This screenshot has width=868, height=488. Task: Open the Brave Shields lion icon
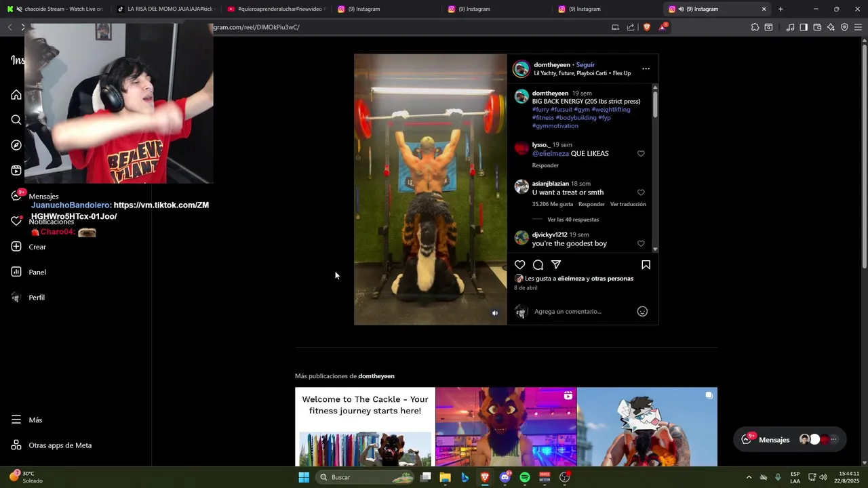(x=646, y=27)
